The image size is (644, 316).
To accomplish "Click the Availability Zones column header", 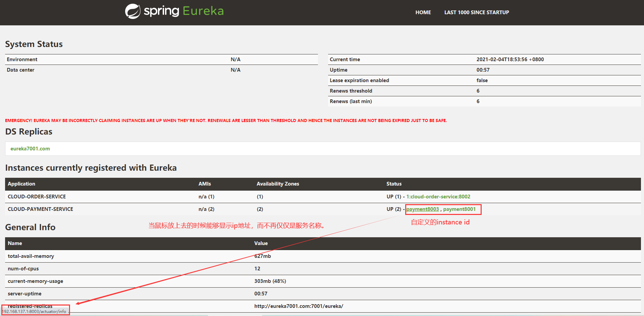I will [x=278, y=184].
